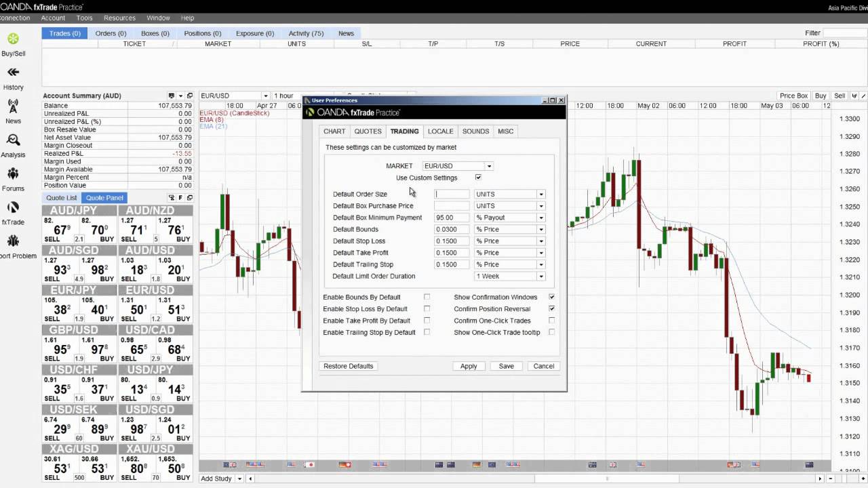Switch to SOUNDS preferences tab
This screenshot has width=868, height=488.
tap(475, 131)
